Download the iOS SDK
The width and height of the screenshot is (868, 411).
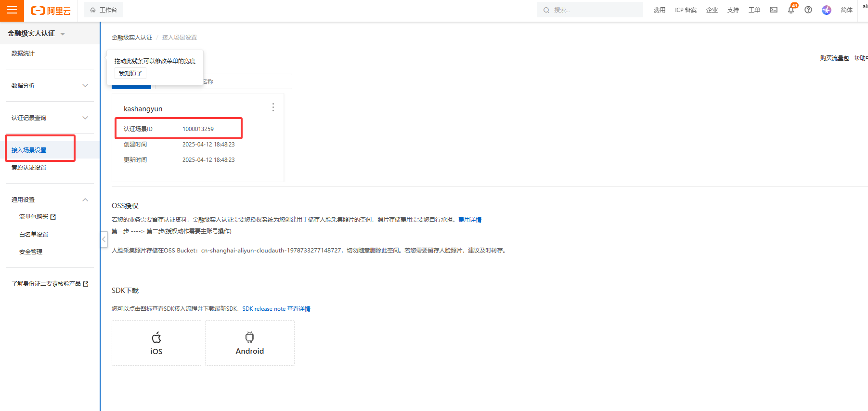point(156,343)
